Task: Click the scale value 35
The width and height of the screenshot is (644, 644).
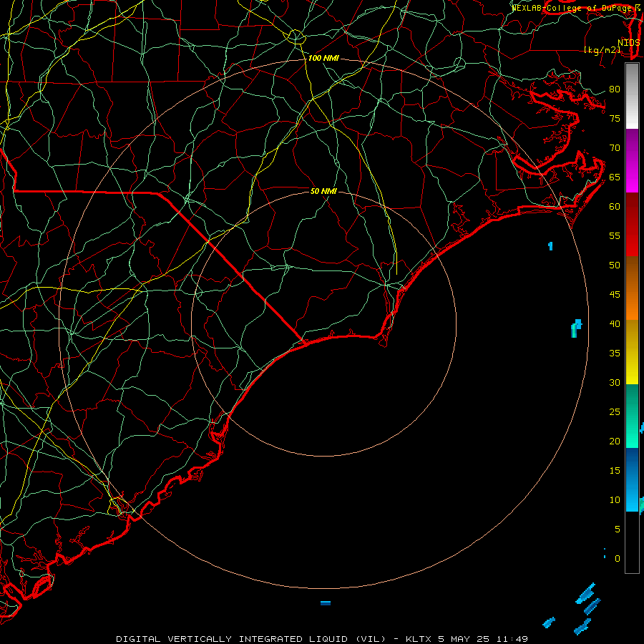Action: (615, 353)
